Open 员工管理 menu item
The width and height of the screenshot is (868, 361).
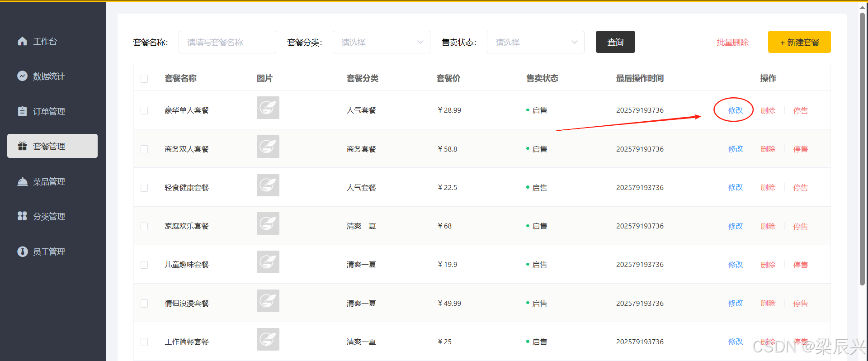(x=52, y=252)
